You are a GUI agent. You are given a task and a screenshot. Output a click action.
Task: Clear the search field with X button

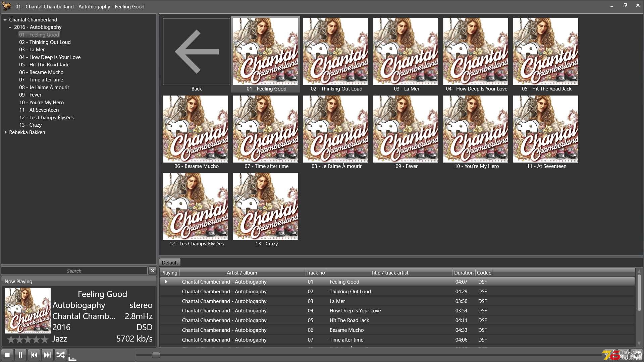tap(153, 270)
